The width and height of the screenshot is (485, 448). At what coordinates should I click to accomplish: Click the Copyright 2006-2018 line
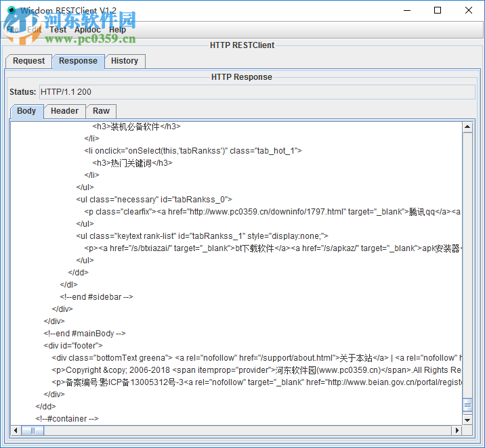pos(257,370)
